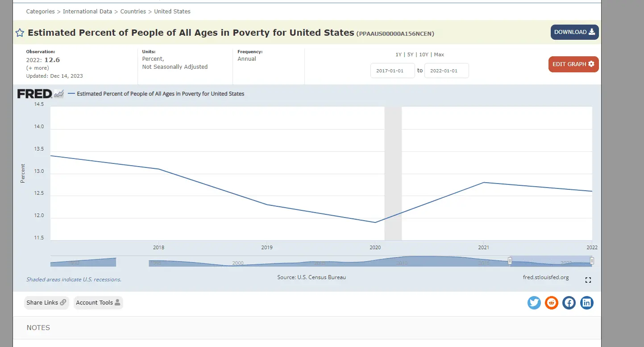This screenshot has width=644, height=347.
Task: Click the favorite star icon beside title
Action: [x=20, y=33]
